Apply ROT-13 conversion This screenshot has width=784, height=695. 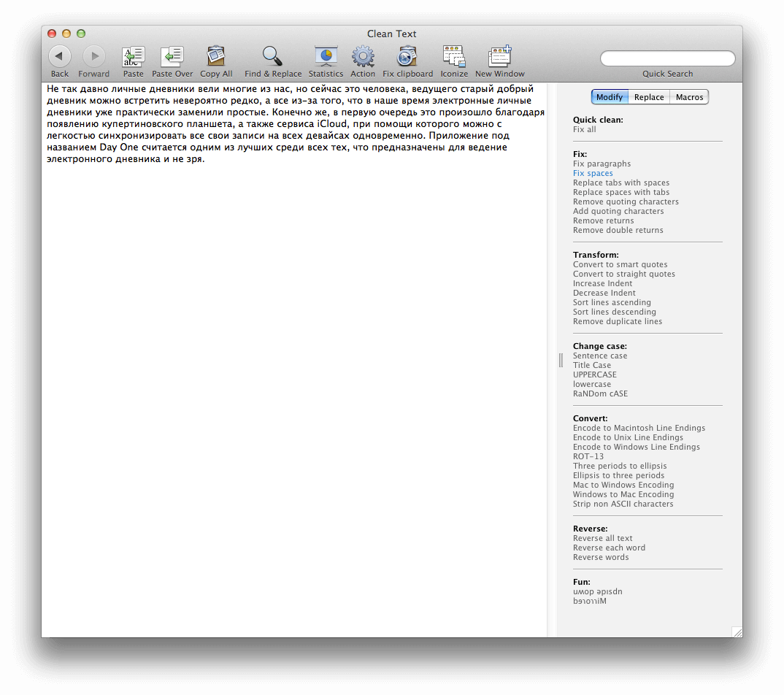point(588,456)
